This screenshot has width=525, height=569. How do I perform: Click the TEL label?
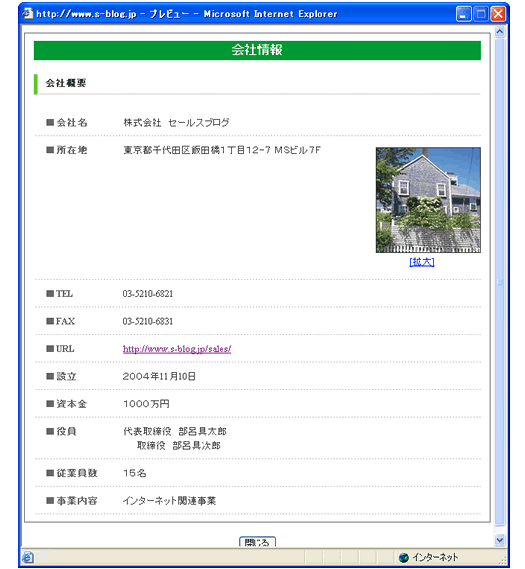point(64,294)
